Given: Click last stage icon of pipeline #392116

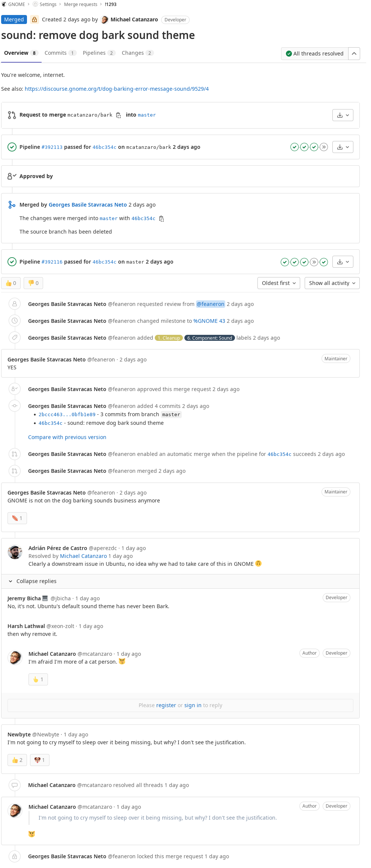Looking at the screenshot, I should tap(324, 262).
